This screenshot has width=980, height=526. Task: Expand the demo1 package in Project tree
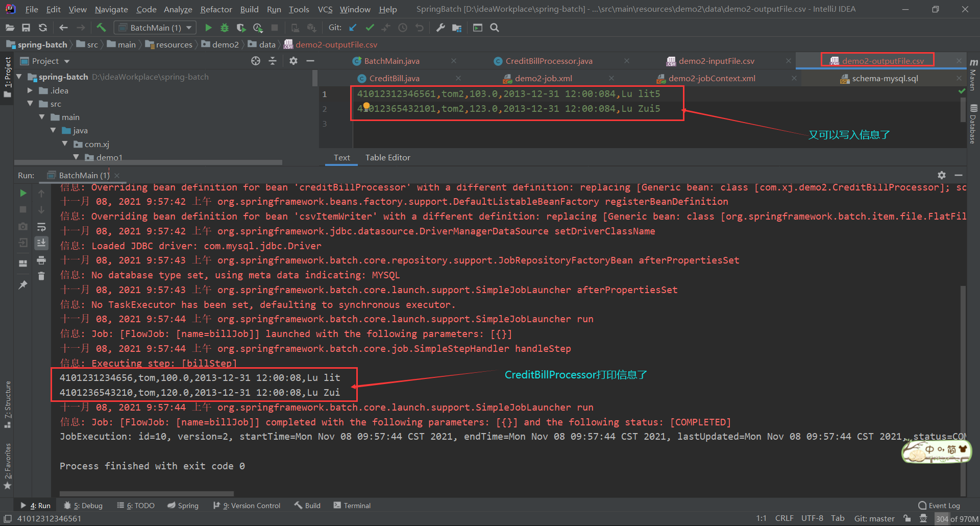(x=76, y=157)
